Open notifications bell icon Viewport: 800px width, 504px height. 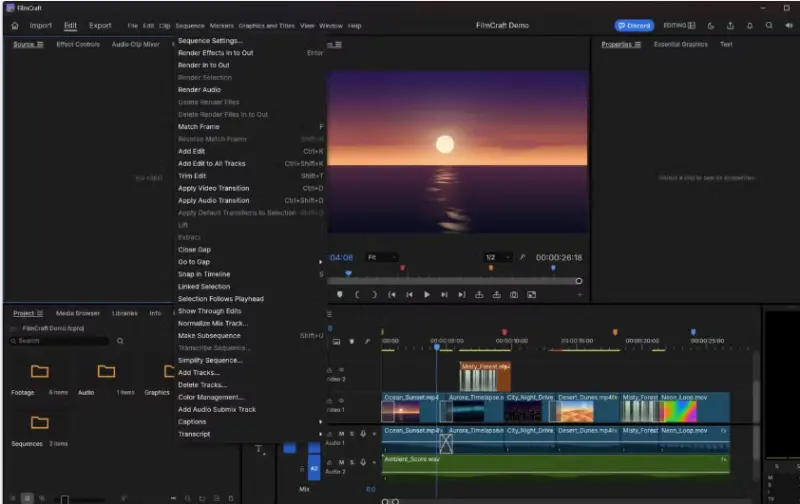[x=749, y=26]
